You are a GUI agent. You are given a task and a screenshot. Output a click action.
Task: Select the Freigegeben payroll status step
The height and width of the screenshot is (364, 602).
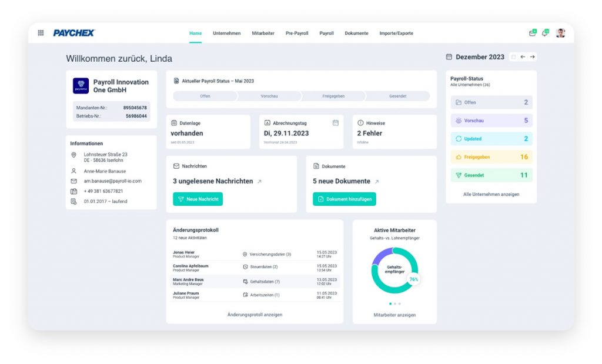point(333,96)
